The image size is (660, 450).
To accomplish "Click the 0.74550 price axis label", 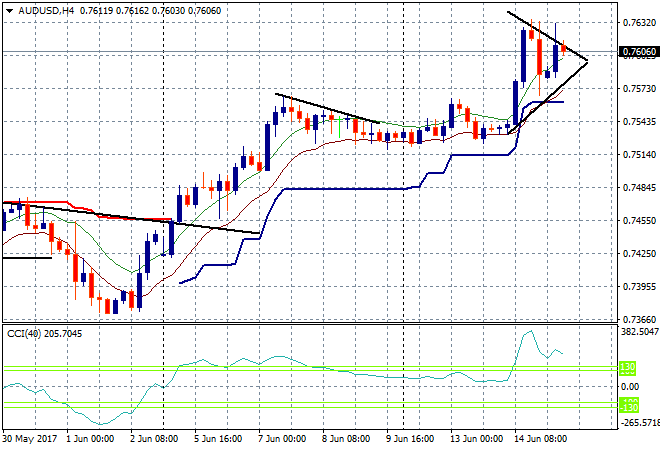I will click(x=639, y=221).
